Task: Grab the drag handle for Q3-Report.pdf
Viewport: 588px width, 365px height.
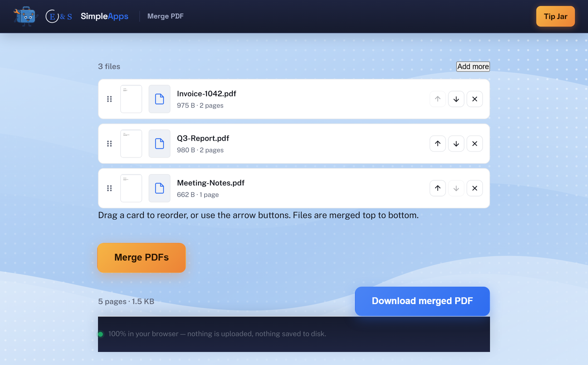Action: point(110,144)
